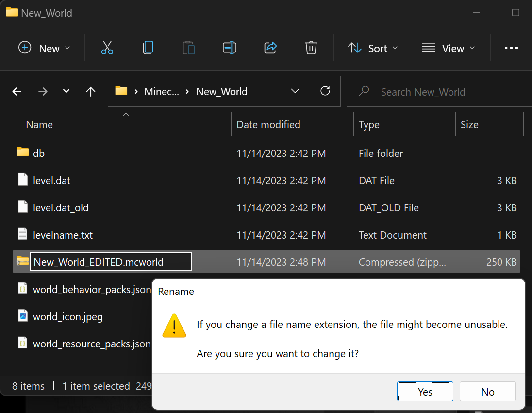
Task: Click the 250 KB size cell
Action: (x=501, y=262)
